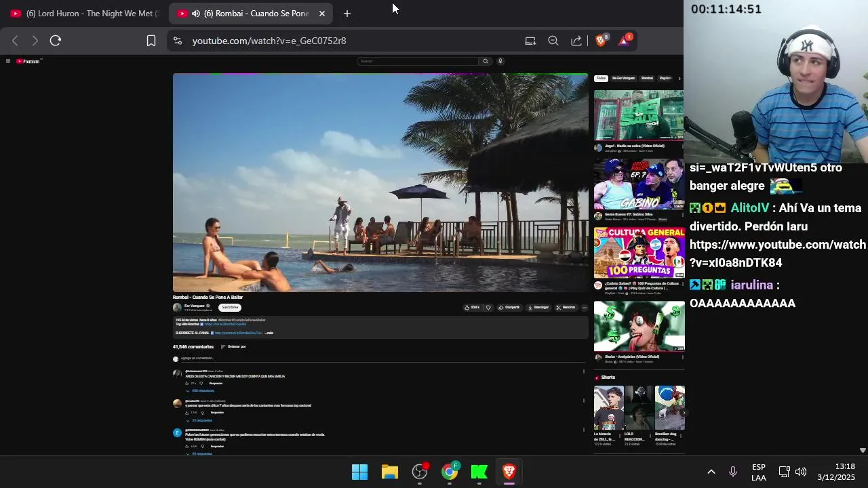Viewport: 868px width, 488px height.
Task: Dislike the comment about EMILIA
Action: pyautogui.click(x=201, y=384)
